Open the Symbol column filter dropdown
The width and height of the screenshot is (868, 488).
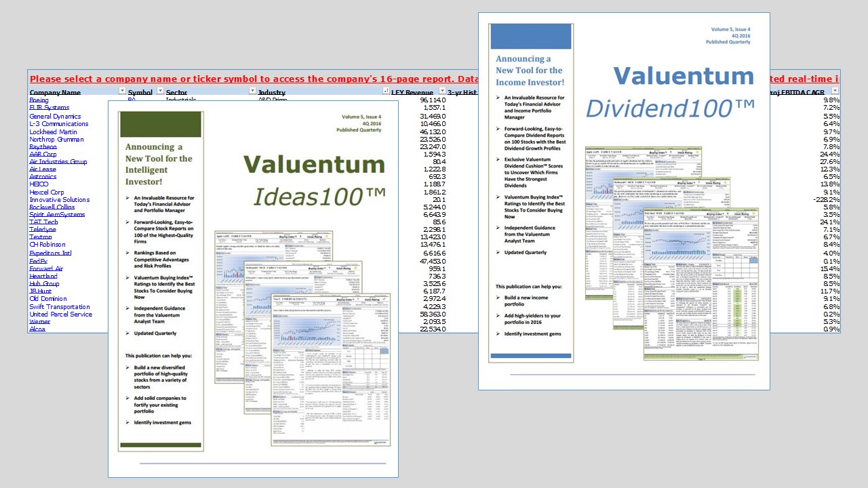[x=160, y=91]
